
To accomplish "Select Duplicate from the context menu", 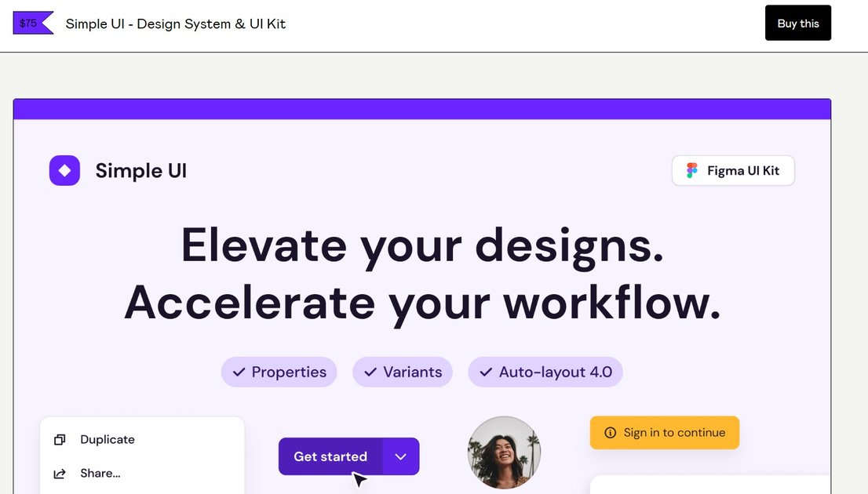I will (107, 439).
